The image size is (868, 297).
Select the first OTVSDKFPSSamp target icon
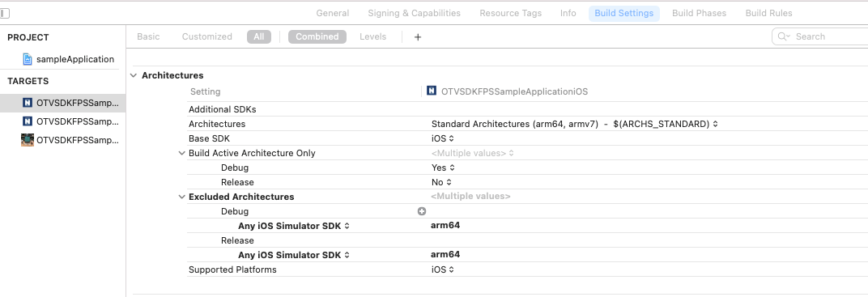coord(28,103)
